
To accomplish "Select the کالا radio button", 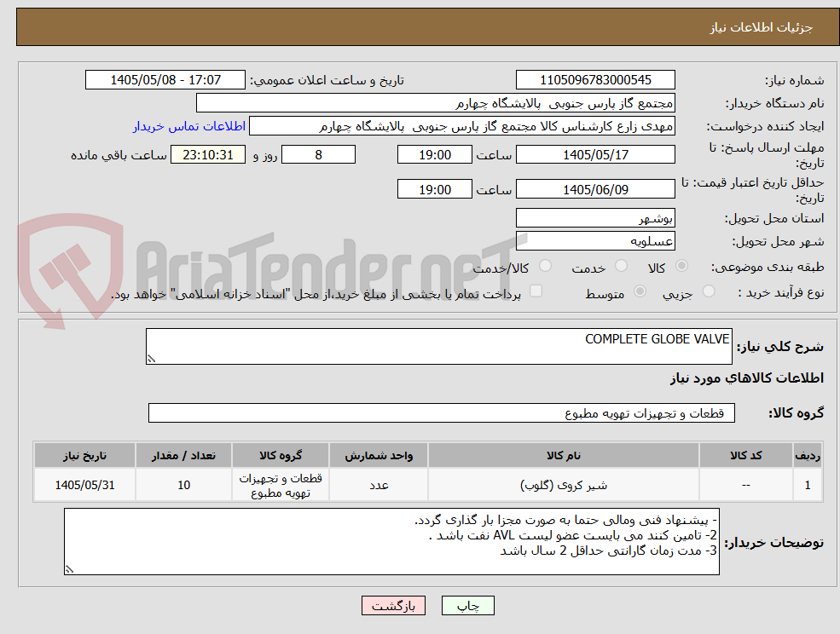I will (x=682, y=266).
